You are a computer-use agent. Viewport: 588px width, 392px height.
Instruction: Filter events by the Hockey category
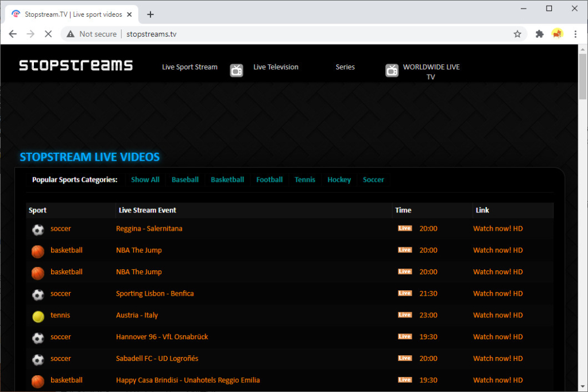pos(339,180)
